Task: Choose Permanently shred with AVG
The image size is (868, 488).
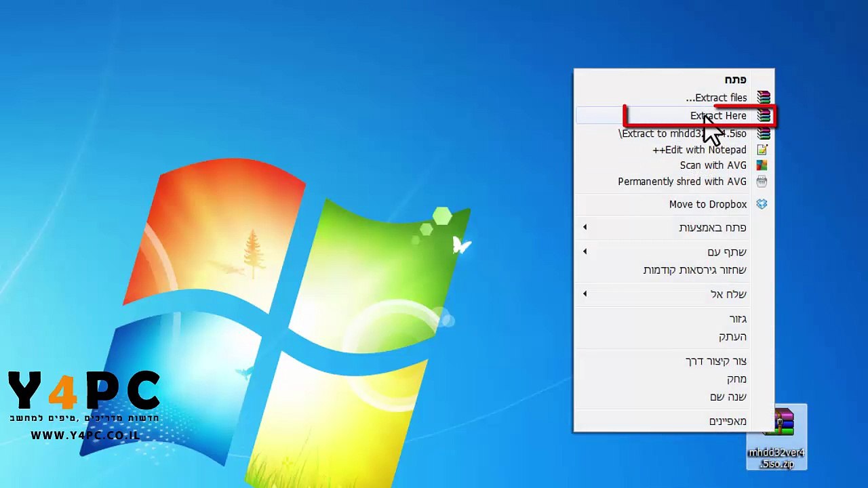Action: click(674, 182)
